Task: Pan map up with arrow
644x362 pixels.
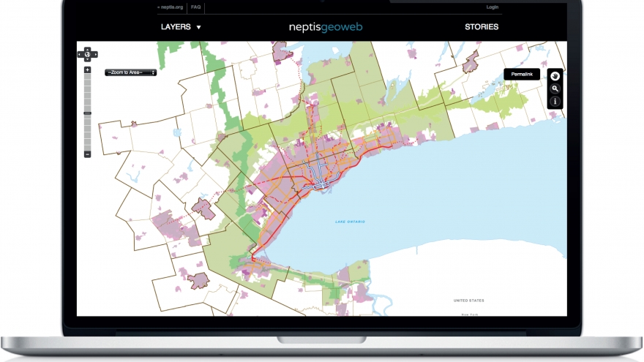Action: click(87, 48)
